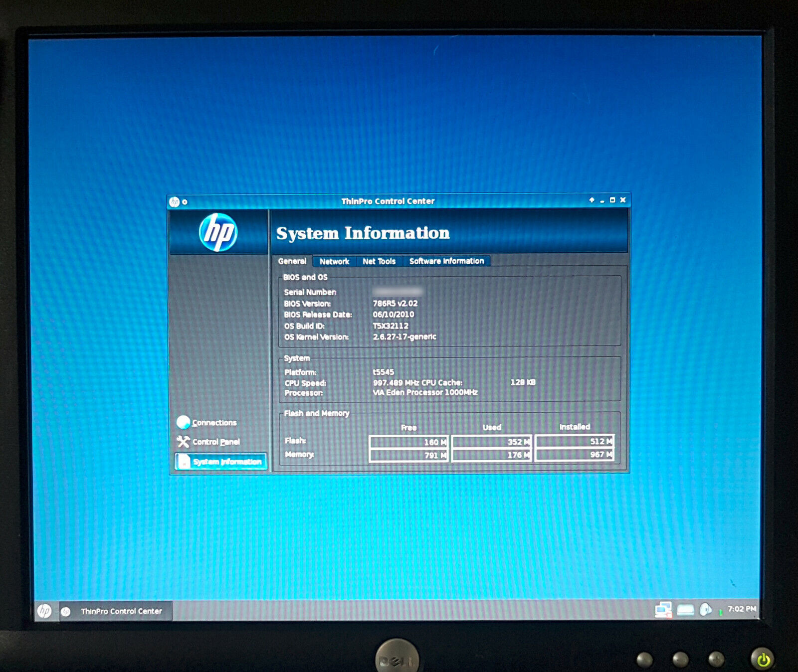The width and height of the screenshot is (798, 672).
Task: Open Control Panel from sidebar
Action: [208, 442]
